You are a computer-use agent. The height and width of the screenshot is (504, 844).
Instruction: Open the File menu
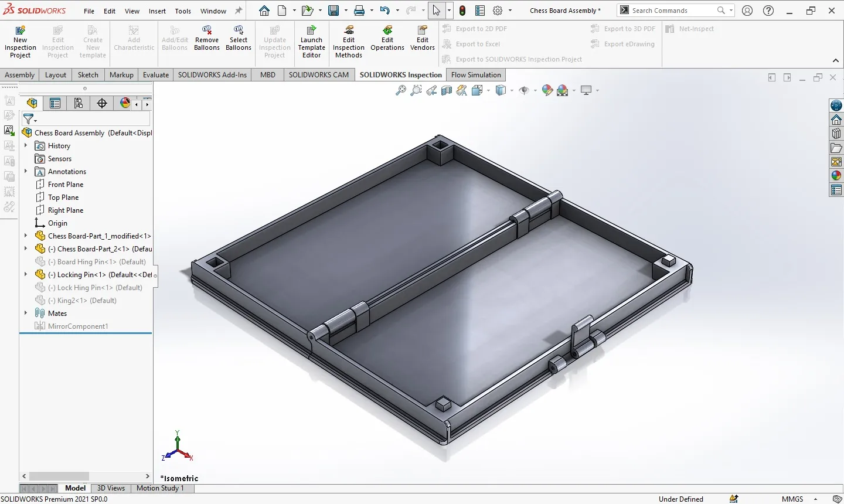click(x=89, y=11)
